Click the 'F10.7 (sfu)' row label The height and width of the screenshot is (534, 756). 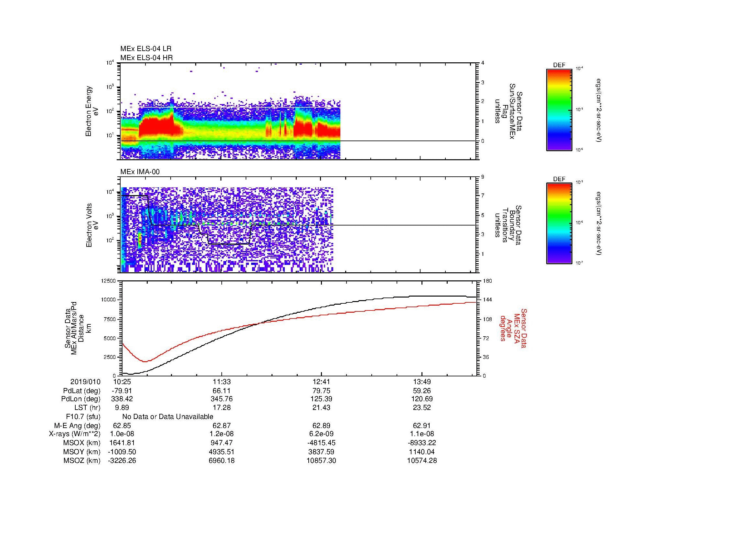click(83, 417)
